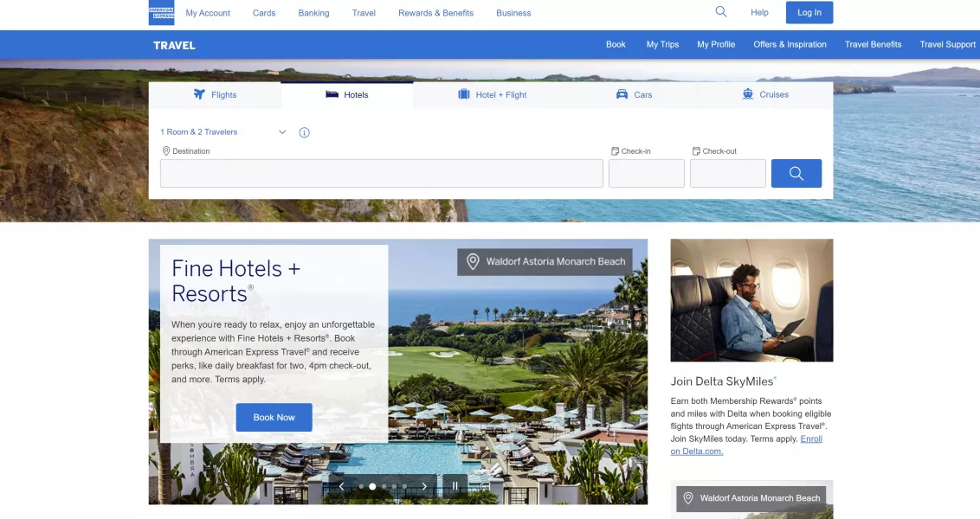This screenshot has height=519, width=980.
Task: Open site search with magnifier icon
Action: pyautogui.click(x=720, y=12)
